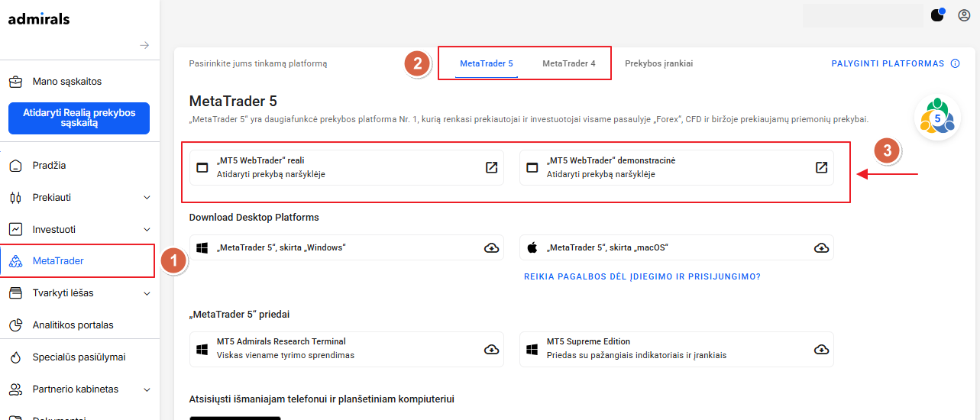This screenshot has height=420, width=980.
Task: Switch to the MetaTrader 5 tab
Action: pyautogui.click(x=487, y=64)
